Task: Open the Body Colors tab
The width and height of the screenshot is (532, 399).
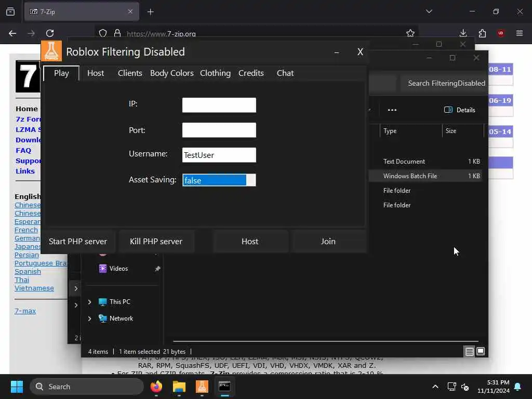Action: pyautogui.click(x=172, y=73)
